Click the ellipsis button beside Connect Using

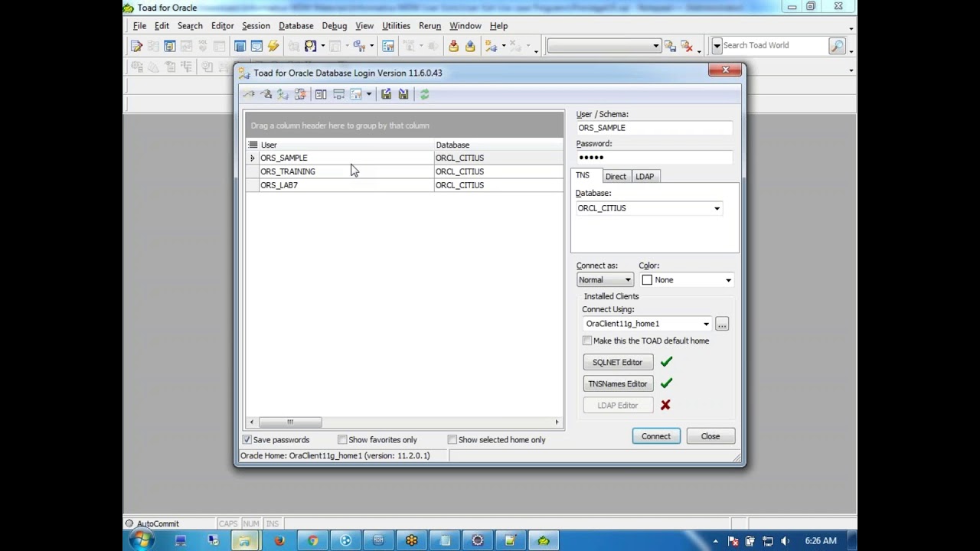[x=722, y=324]
